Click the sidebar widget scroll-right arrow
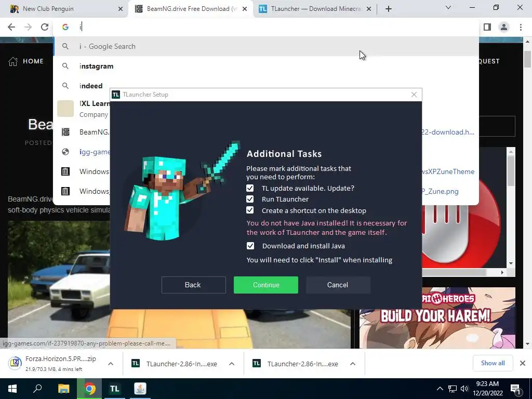532x399 pixels. 502,272
